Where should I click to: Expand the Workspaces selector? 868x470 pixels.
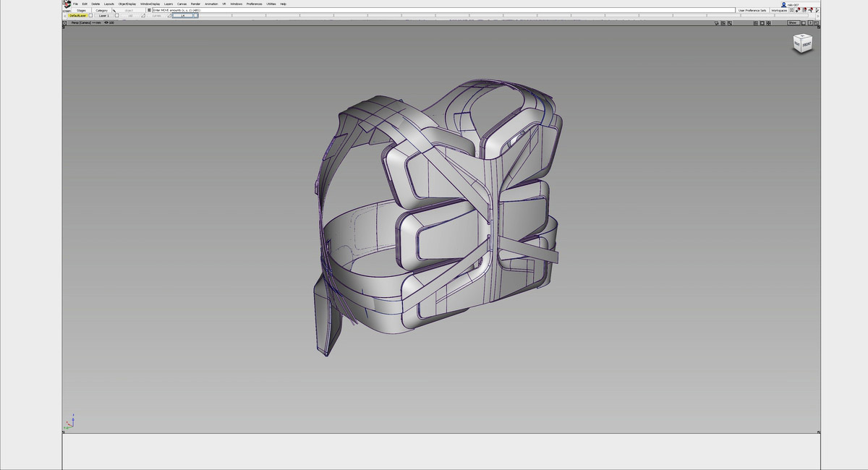pyautogui.click(x=779, y=10)
